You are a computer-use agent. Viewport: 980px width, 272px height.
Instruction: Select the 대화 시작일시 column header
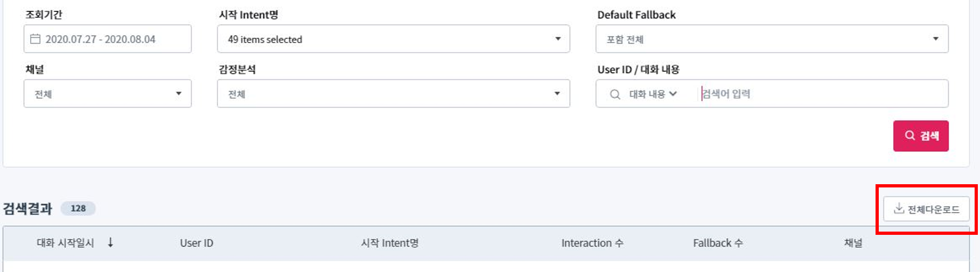point(65,243)
